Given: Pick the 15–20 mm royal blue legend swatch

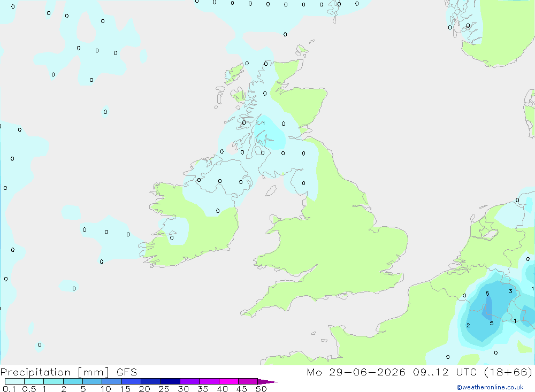Looking at the screenshot, I should 132,381.
